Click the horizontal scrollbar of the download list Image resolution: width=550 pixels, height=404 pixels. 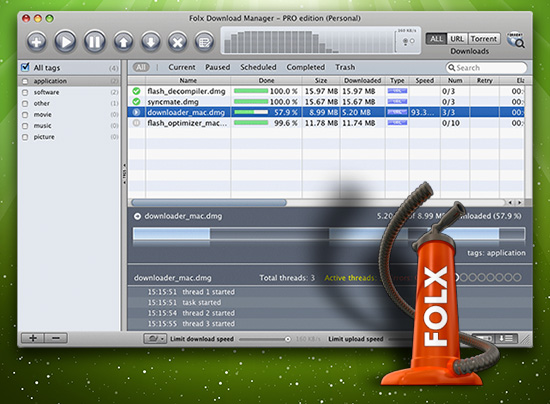pos(209,202)
